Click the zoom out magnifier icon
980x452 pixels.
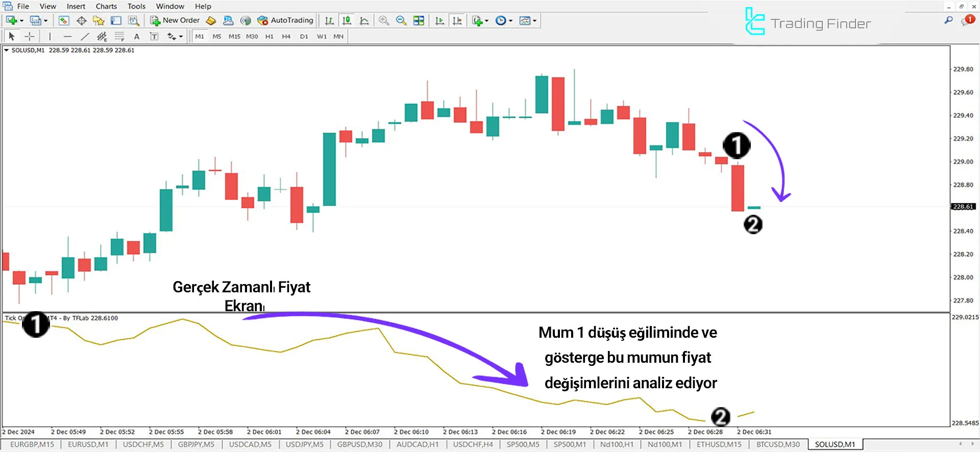pos(401,20)
